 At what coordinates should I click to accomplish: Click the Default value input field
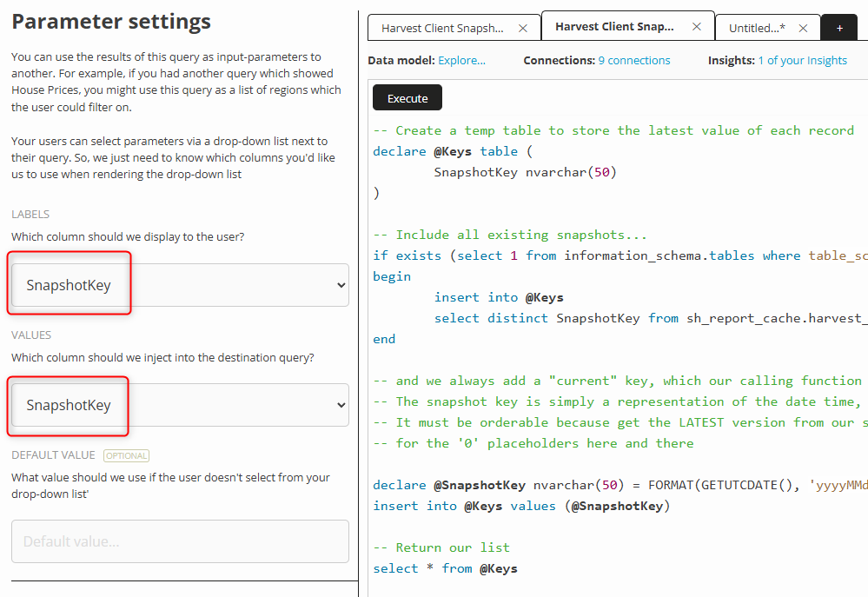180,541
